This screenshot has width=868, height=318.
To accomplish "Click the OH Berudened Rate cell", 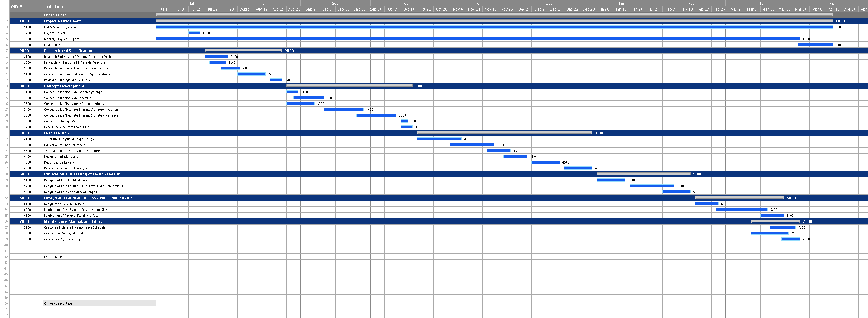I will coord(99,303).
